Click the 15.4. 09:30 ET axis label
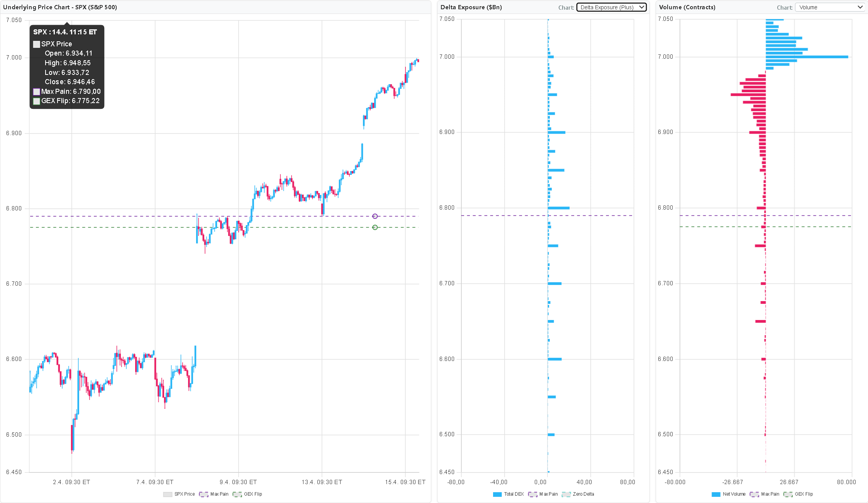This screenshot has height=503, width=868. pyautogui.click(x=405, y=482)
